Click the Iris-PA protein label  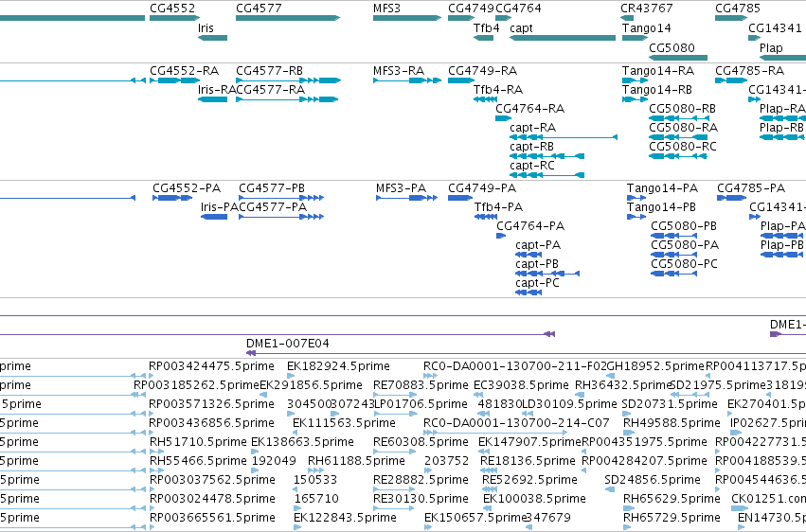(x=220, y=207)
